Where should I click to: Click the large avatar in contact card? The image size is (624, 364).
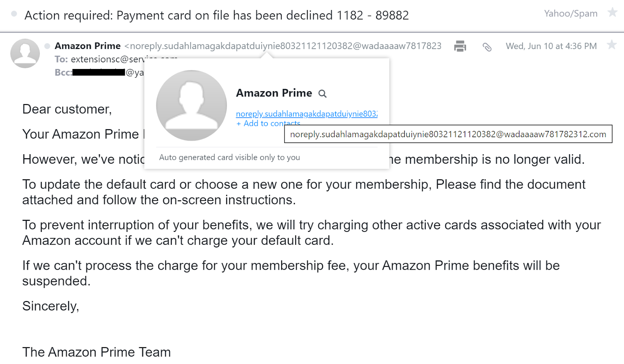click(191, 105)
